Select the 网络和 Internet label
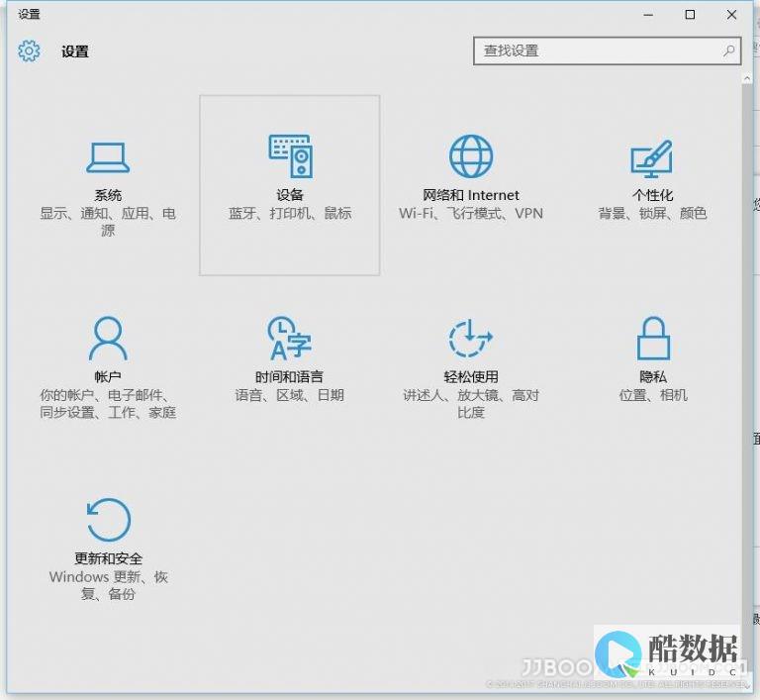760x700 pixels. pos(471,195)
